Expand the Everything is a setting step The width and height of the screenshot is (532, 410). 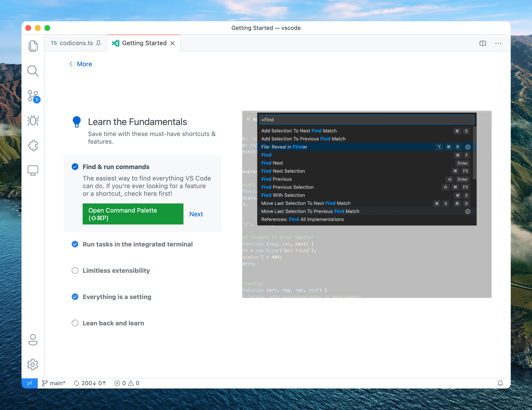pyautogui.click(x=117, y=297)
